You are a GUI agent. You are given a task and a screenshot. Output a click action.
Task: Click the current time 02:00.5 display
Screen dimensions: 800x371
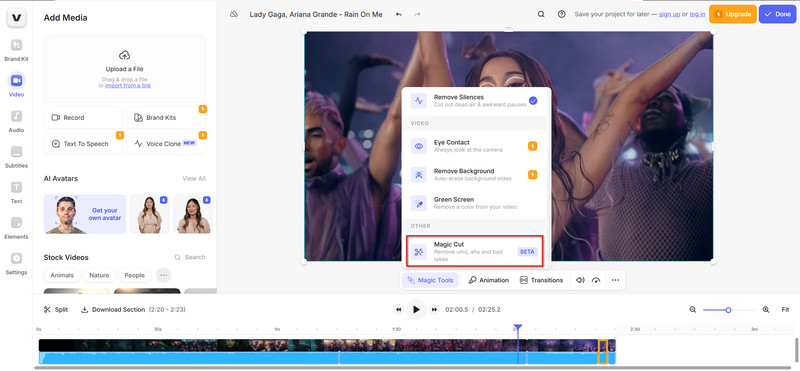(457, 310)
